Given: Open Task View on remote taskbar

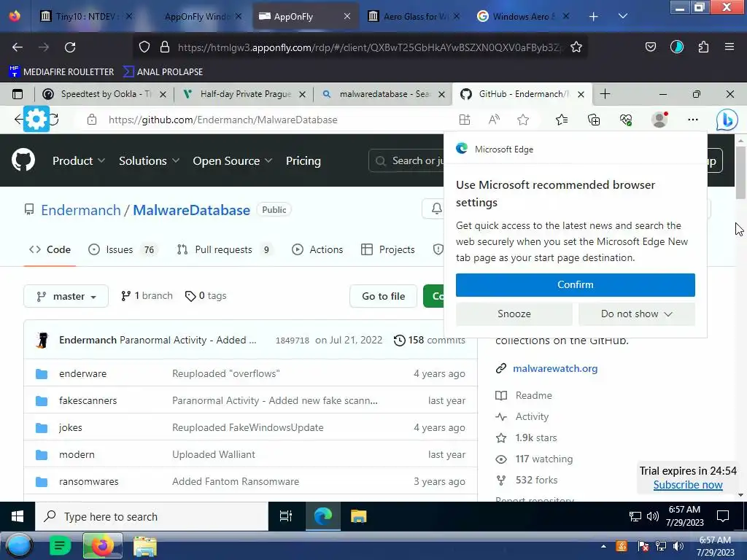Looking at the screenshot, I should pos(286,516).
